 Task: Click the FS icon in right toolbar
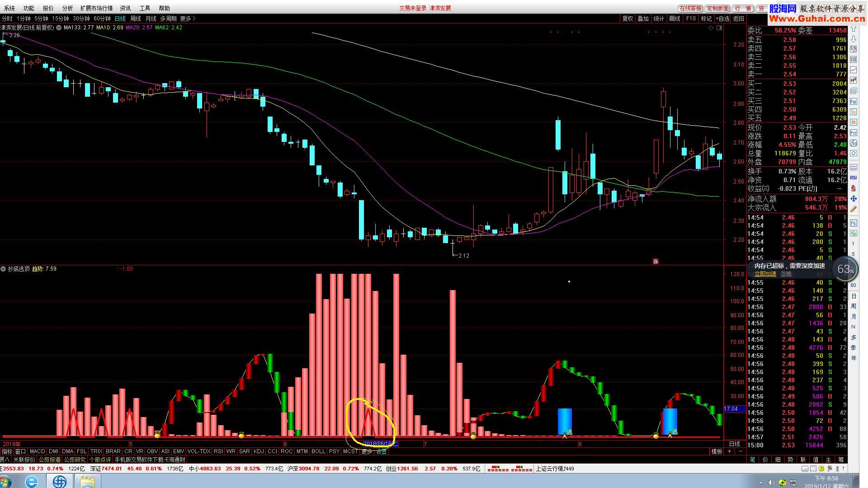[853, 223]
